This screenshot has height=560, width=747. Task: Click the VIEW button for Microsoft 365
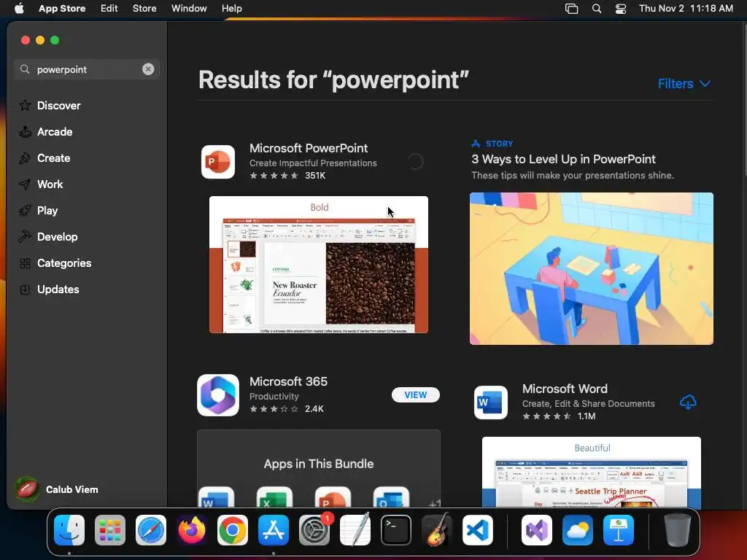click(x=415, y=394)
